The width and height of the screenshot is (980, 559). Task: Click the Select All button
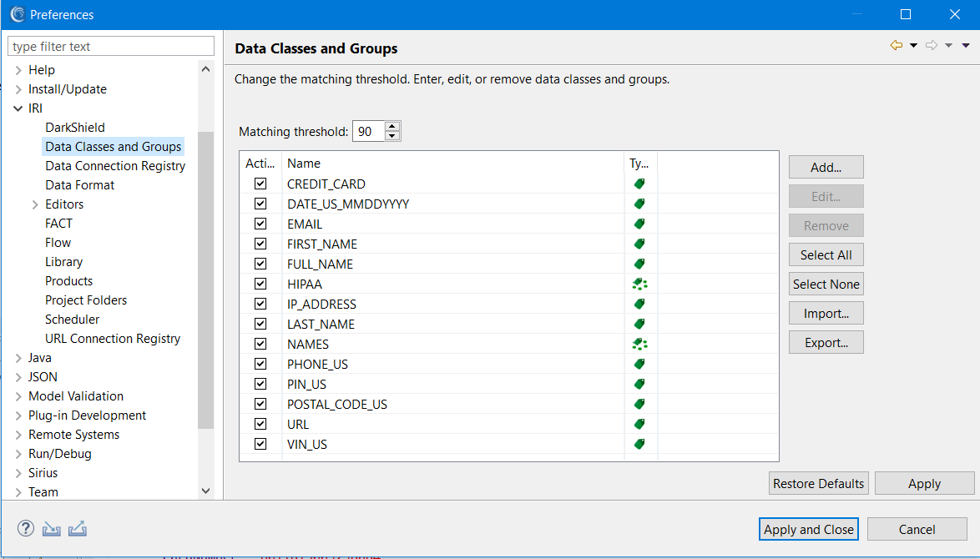pyautogui.click(x=826, y=254)
